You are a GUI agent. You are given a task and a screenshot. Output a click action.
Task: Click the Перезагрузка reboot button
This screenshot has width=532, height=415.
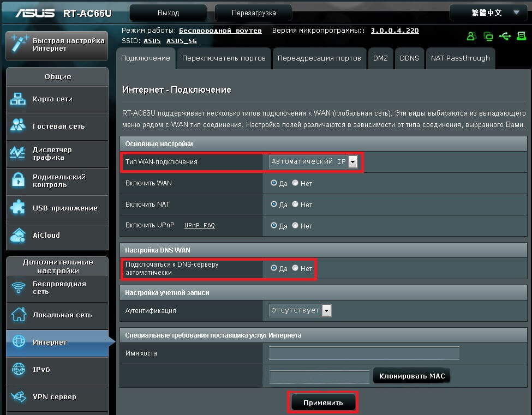click(x=253, y=13)
